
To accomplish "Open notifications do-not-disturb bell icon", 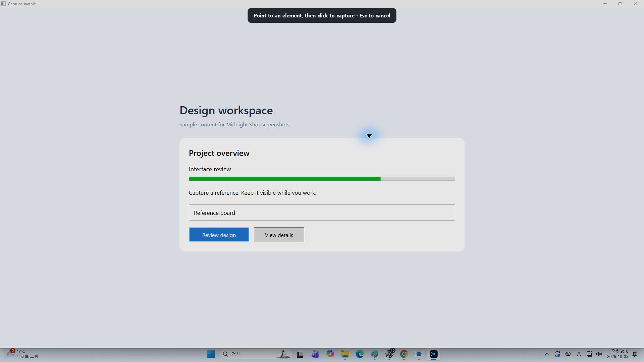I will [x=635, y=354].
